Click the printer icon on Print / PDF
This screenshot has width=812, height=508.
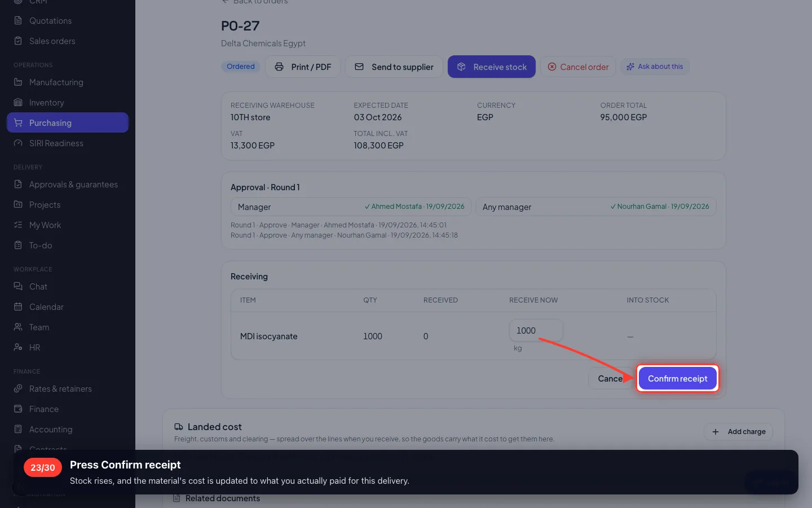pyautogui.click(x=279, y=67)
